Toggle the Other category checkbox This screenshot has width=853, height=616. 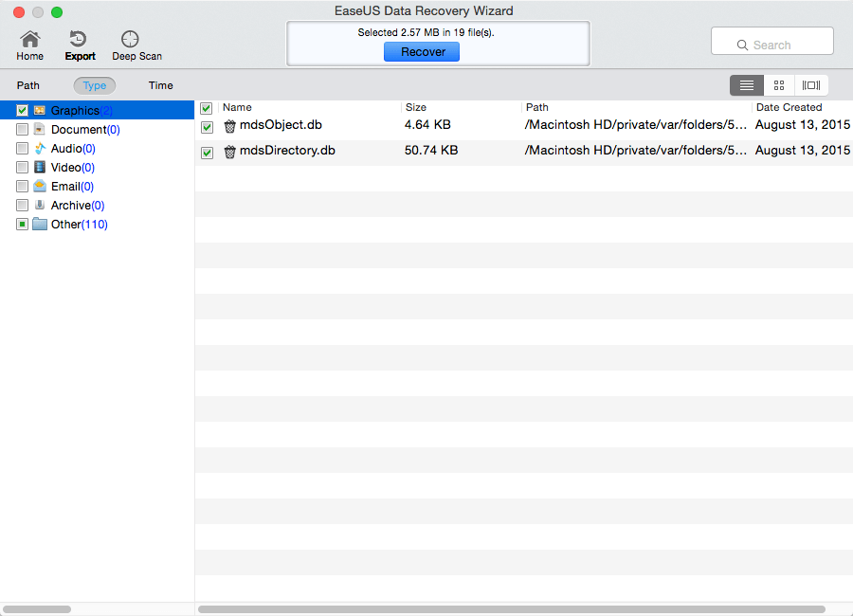click(x=22, y=225)
